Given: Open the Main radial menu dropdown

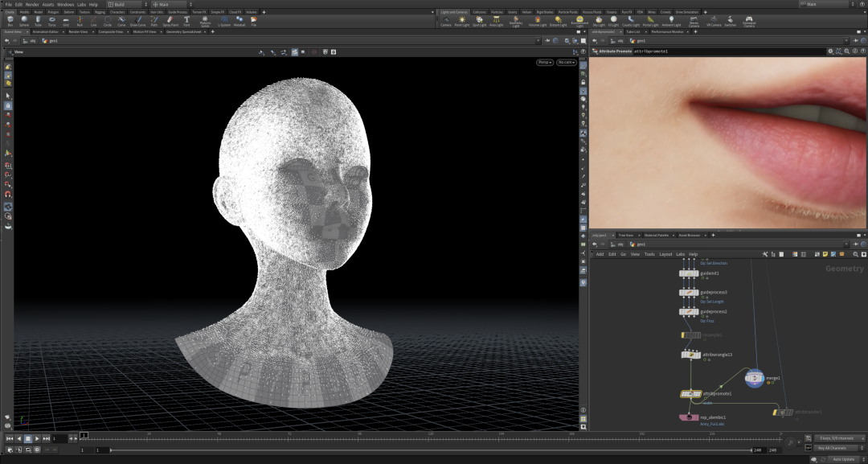Looking at the screenshot, I should tap(173, 5).
